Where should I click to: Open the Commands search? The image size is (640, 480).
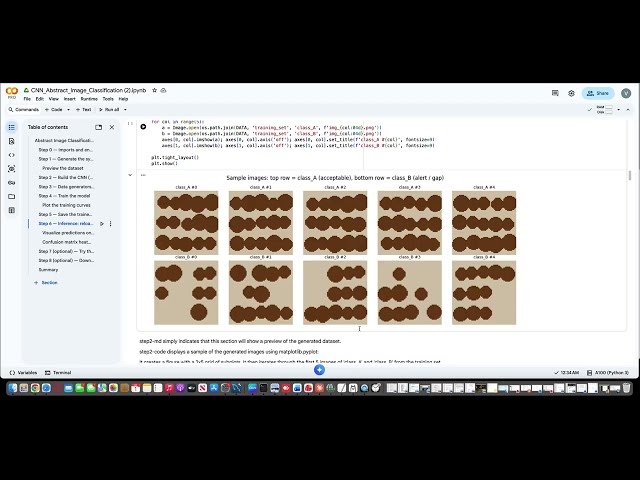[24, 110]
